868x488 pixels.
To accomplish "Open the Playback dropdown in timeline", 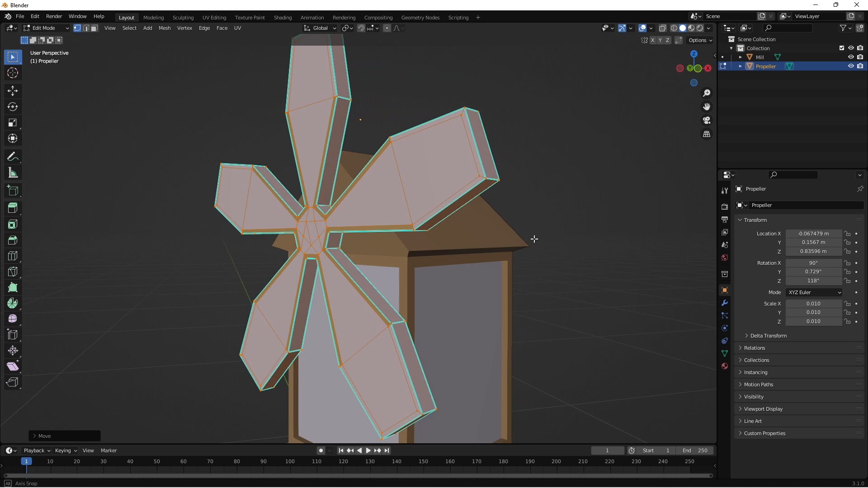I will [37, 450].
